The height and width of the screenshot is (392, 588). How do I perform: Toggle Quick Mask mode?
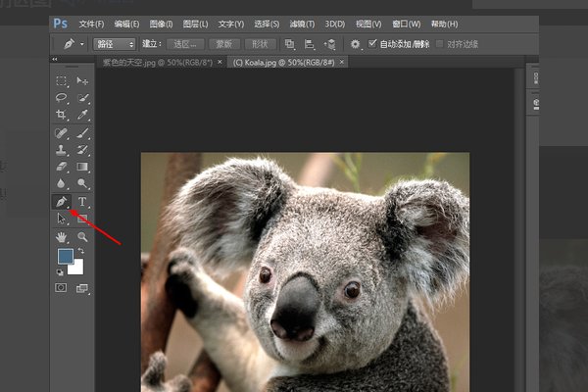click(x=61, y=288)
